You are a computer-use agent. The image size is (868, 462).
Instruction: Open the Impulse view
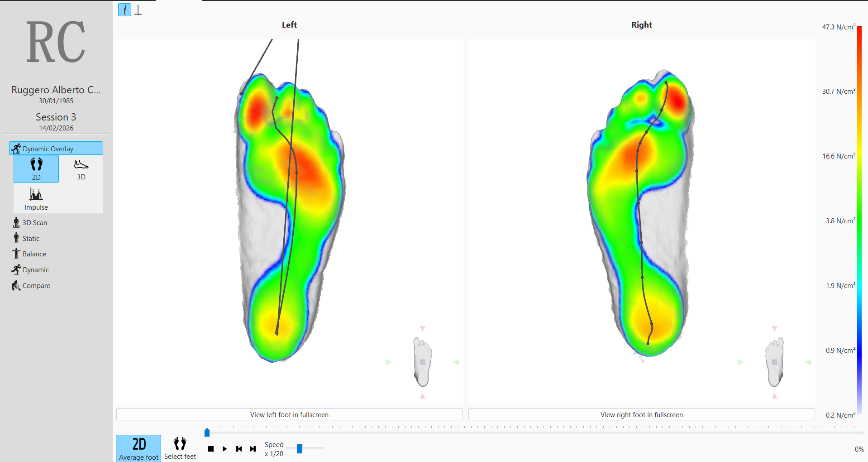(x=36, y=199)
